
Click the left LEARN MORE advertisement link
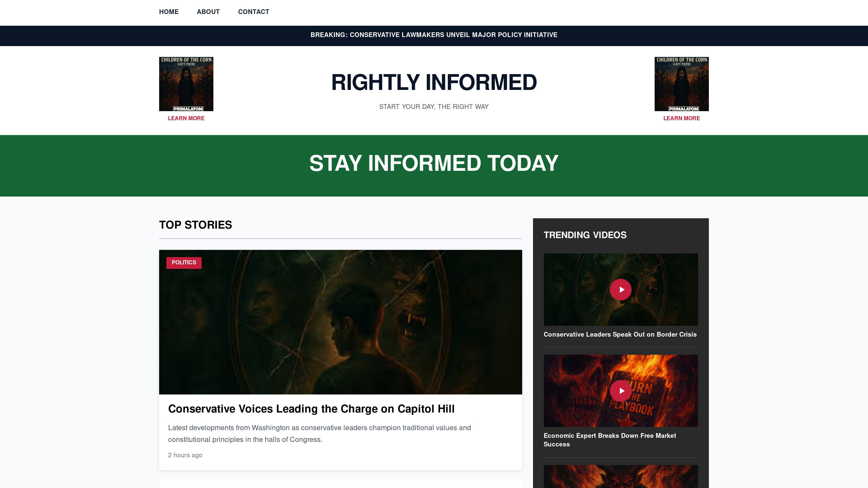coord(186,118)
